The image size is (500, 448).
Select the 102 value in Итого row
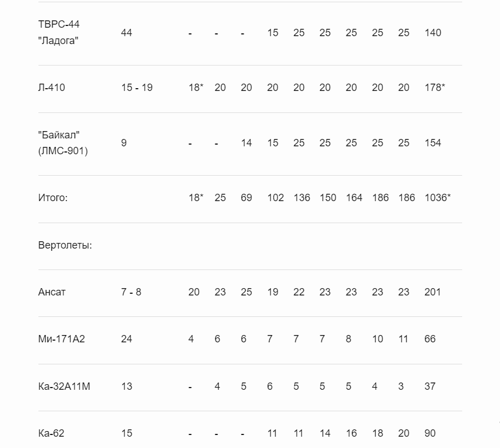click(x=276, y=198)
